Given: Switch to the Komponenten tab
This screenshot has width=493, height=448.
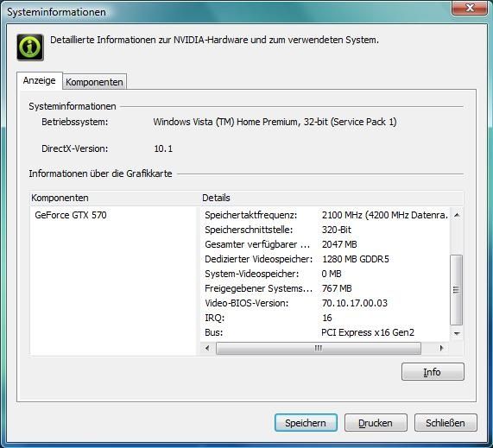Looking at the screenshot, I should [94, 82].
